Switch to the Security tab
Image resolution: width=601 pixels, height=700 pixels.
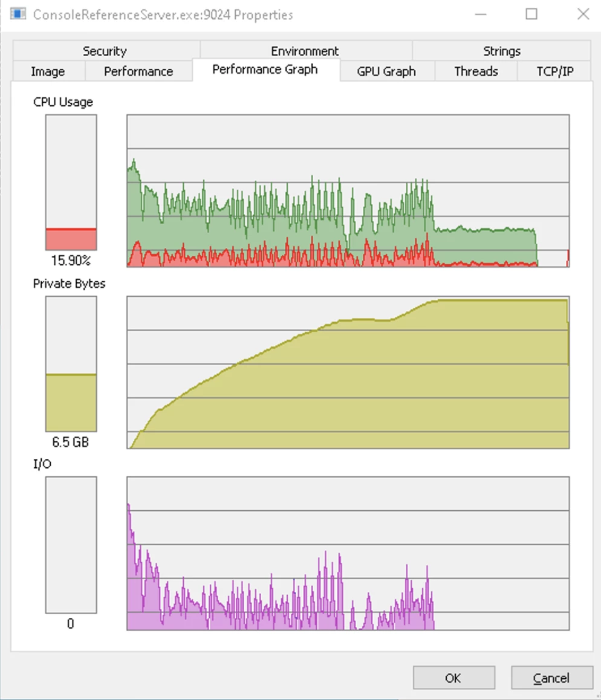(x=105, y=51)
